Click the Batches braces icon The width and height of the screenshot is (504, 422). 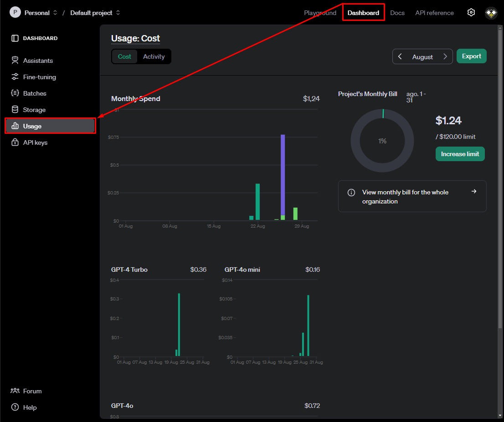15,93
